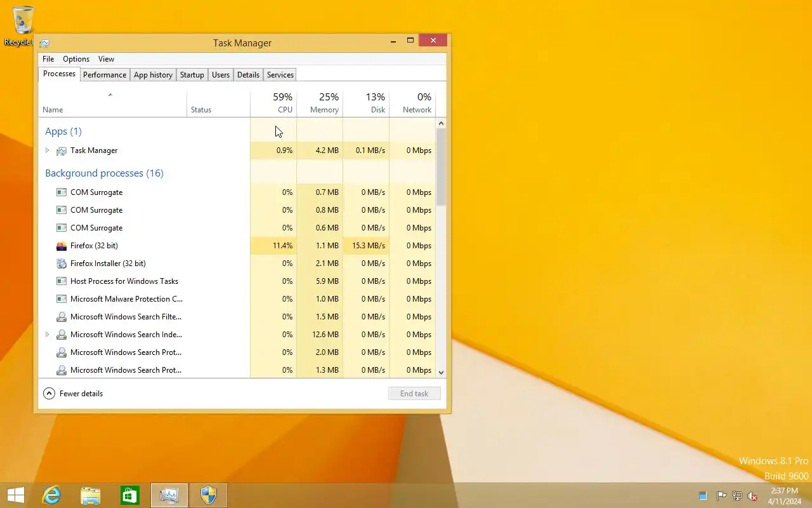This screenshot has height=508, width=812.
Task: Click the network tray icon
Action: (737, 496)
